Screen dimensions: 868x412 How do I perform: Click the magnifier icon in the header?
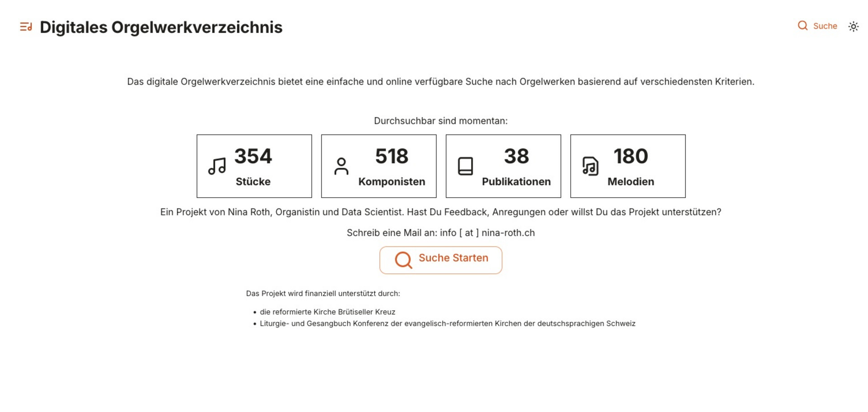pyautogui.click(x=802, y=26)
